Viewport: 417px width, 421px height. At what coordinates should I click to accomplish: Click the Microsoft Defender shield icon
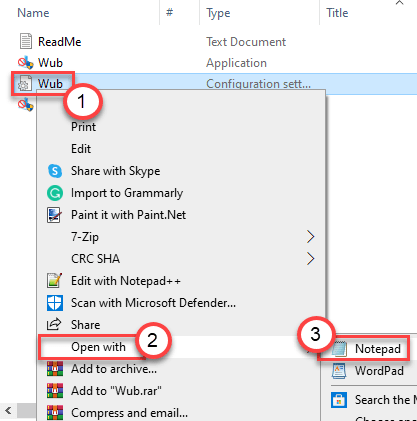point(55,303)
